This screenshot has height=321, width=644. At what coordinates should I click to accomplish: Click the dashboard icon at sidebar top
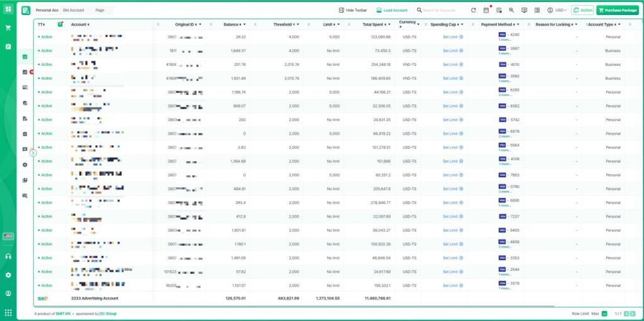point(8,9)
